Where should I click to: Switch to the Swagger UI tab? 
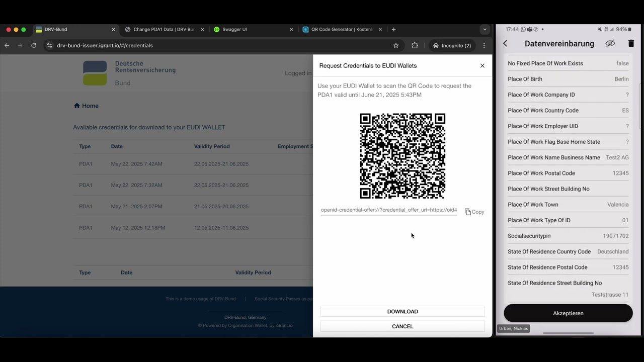point(254,30)
